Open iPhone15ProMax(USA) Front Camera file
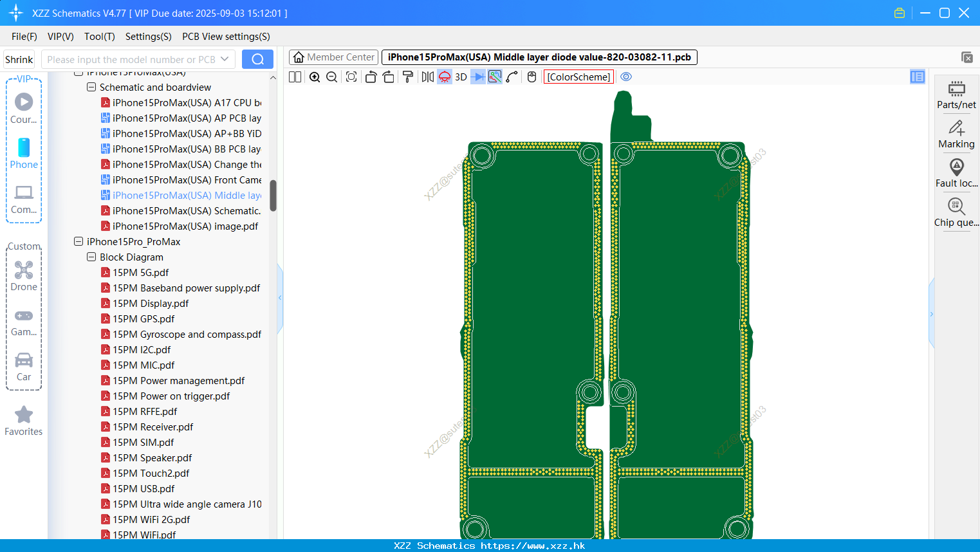Screen dimensions: 980x552 point(181,179)
